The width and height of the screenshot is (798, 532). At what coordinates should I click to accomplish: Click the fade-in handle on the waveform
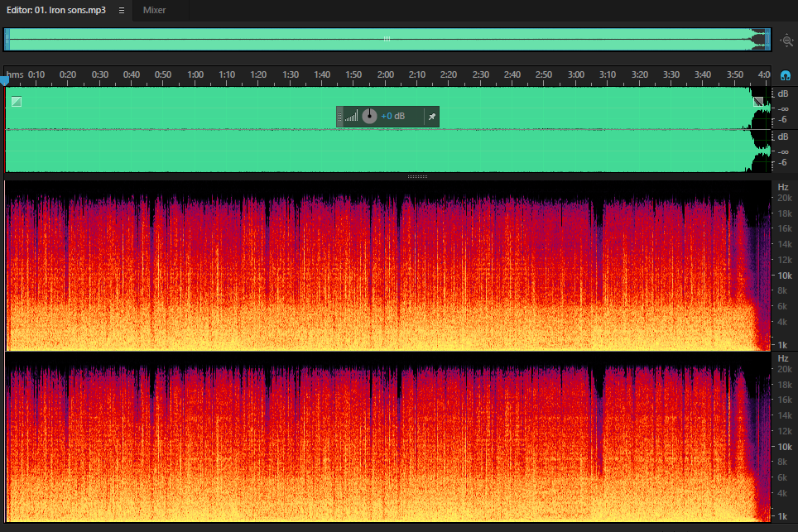[x=17, y=102]
